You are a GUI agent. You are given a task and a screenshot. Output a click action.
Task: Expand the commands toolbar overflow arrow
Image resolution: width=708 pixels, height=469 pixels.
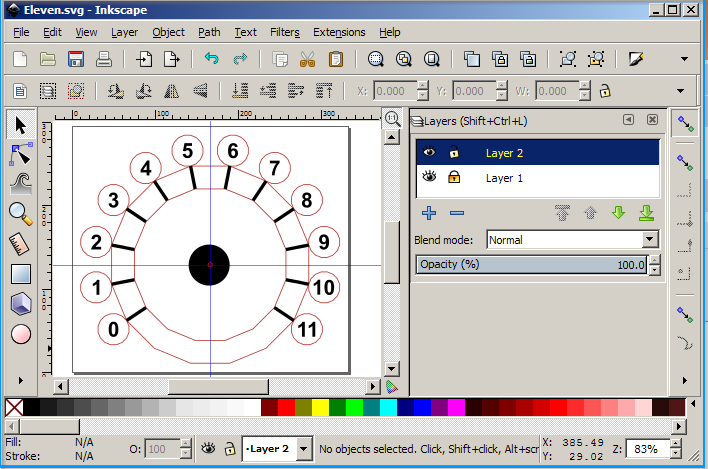pyautogui.click(x=685, y=59)
